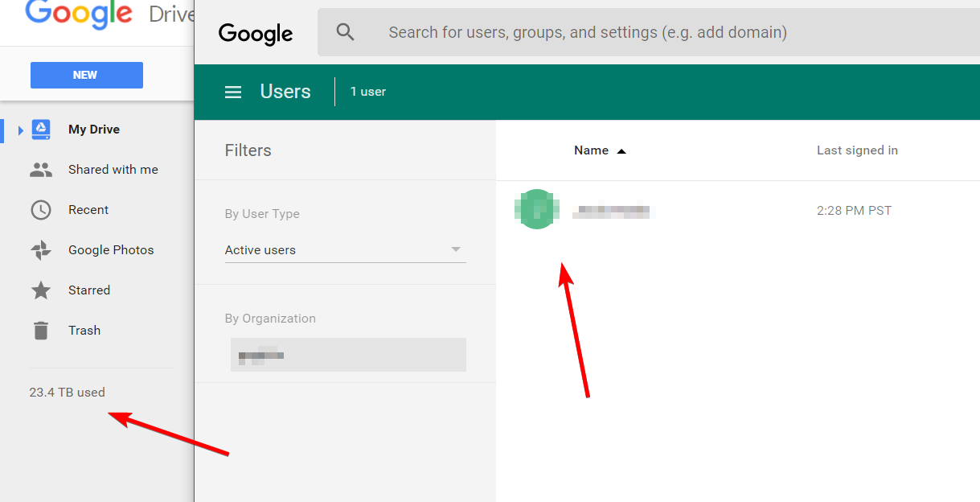This screenshot has height=502, width=980.
Task: Show Starred items
Action: tap(89, 290)
